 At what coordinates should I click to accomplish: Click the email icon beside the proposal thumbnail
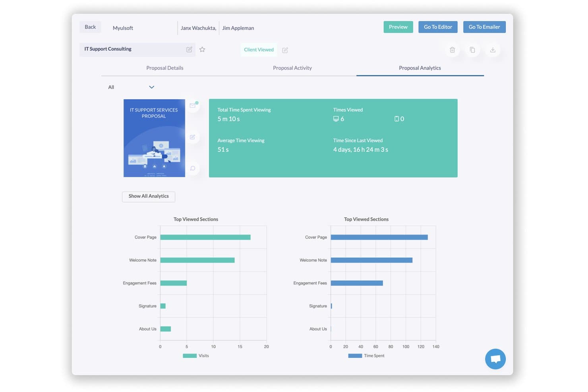193,106
